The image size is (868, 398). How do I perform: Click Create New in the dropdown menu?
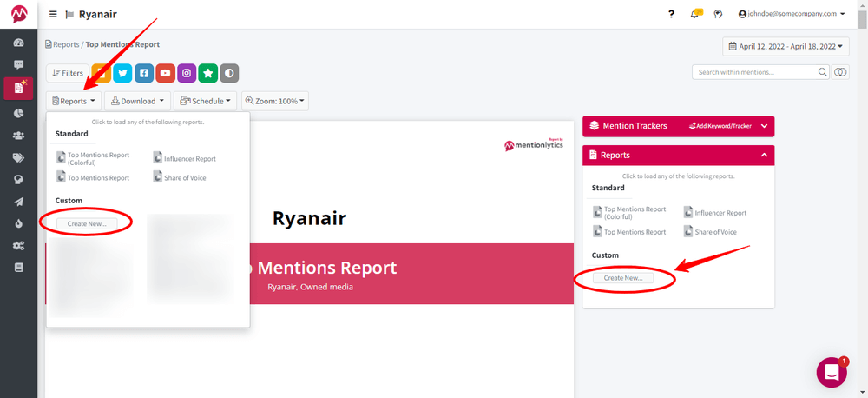tap(87, 223)
